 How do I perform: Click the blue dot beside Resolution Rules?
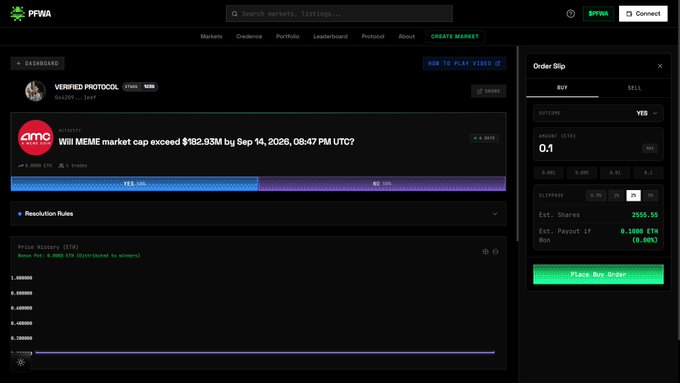[x=20, y=214]
